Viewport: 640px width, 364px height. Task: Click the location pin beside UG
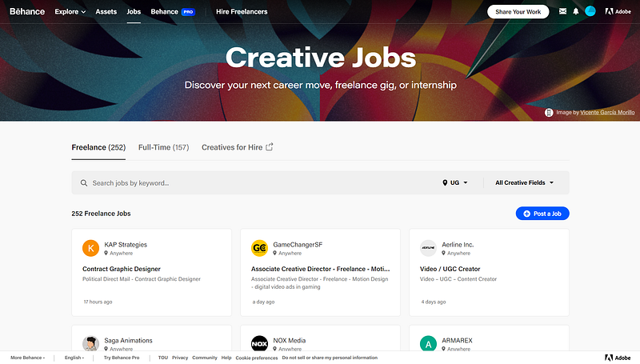click(445, 183)
